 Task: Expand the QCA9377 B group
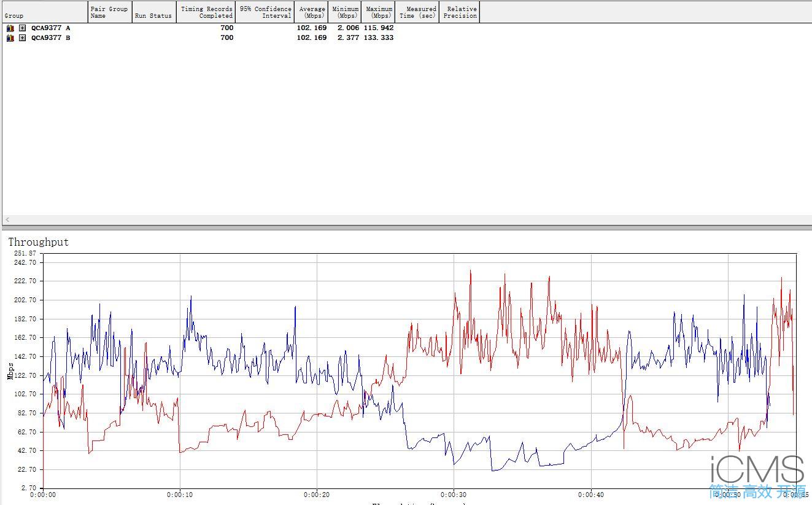[x=23, y=37]
